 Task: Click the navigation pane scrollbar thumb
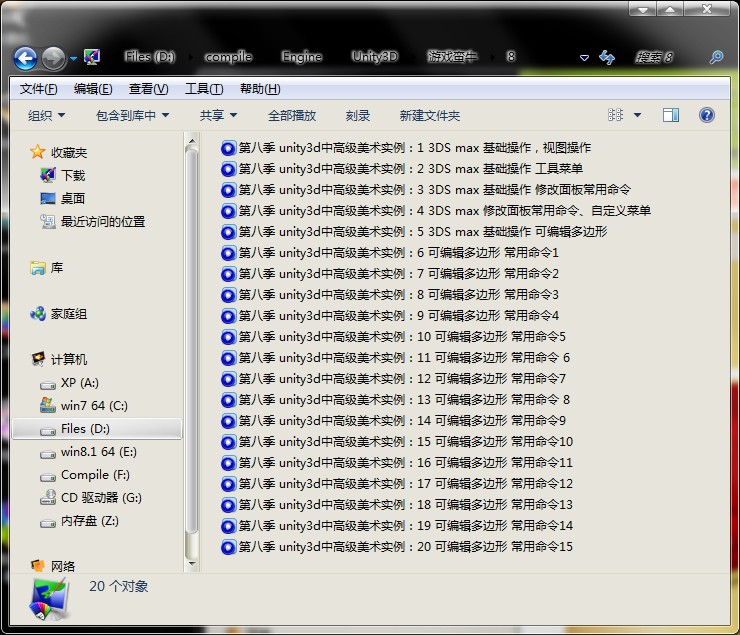pos(192,340)
